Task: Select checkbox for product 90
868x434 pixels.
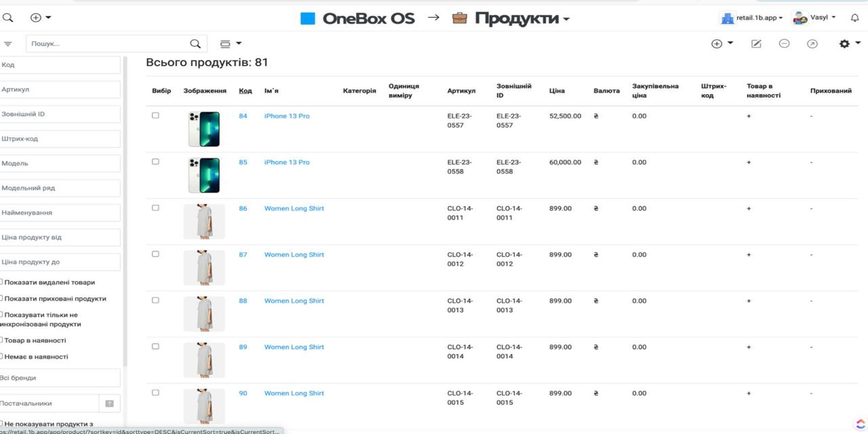Action: (155, 392)
